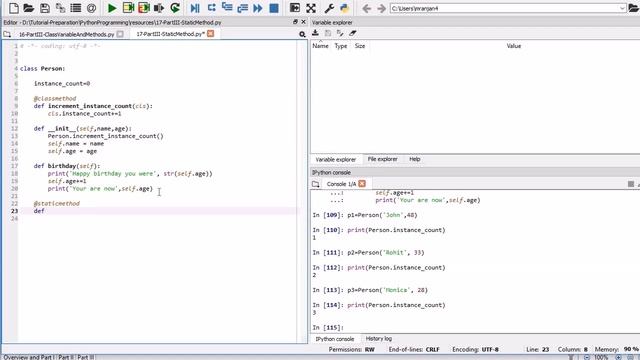640x360 pixels.
Task: Click In [115] console prompt
Action: click(328, 327)
